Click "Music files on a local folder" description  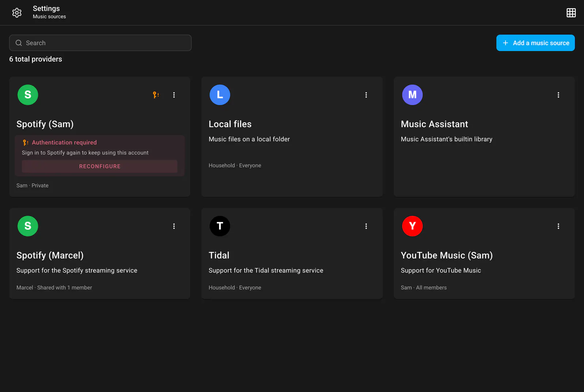(x=249, y=139)
